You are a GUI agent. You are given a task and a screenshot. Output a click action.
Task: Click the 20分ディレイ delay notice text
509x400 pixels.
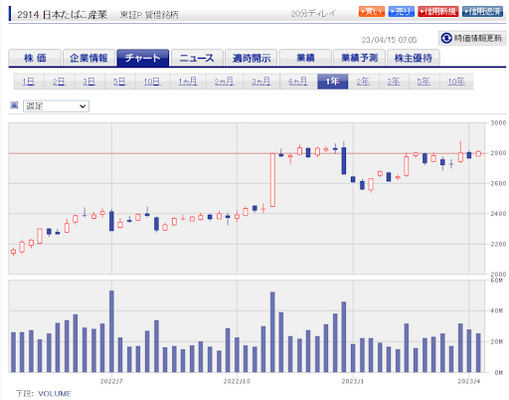[313, 13]
